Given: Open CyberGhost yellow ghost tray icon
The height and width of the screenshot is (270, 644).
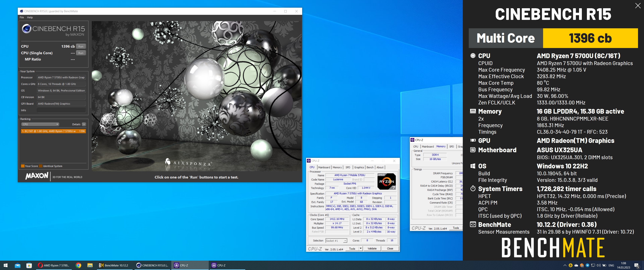Looking at the screenshot, I should 570,265.
